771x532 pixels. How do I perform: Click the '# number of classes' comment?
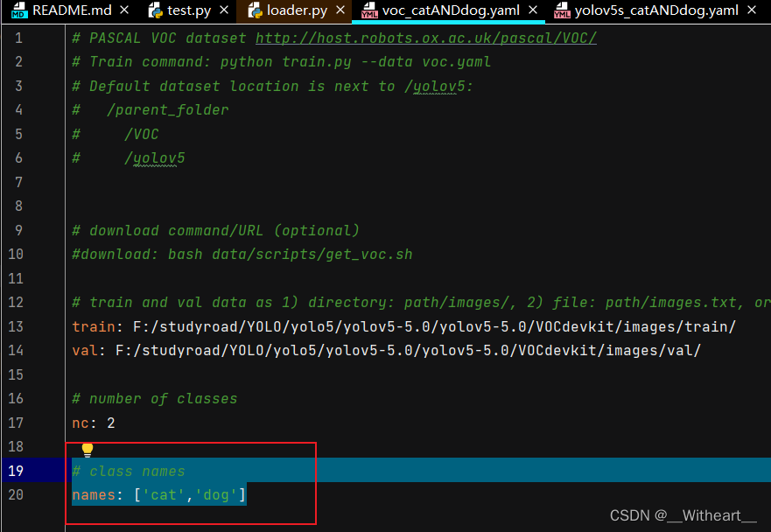[x=155, y=399]
